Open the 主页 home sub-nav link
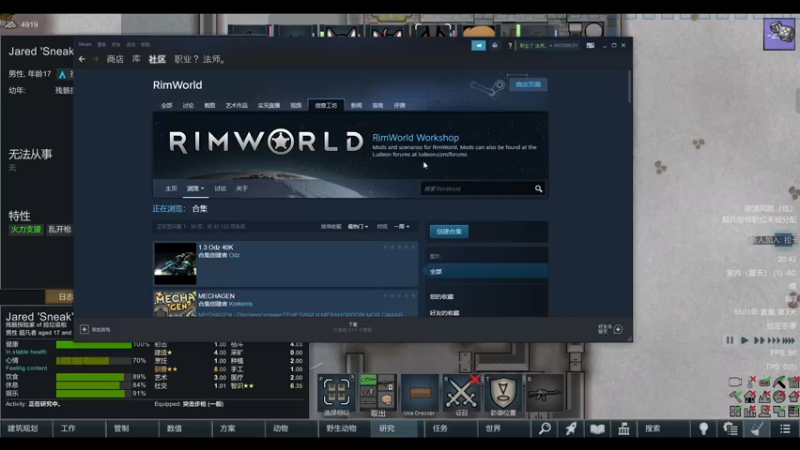Viewport: 800px width, 450px height. click(x=171, y=189)
